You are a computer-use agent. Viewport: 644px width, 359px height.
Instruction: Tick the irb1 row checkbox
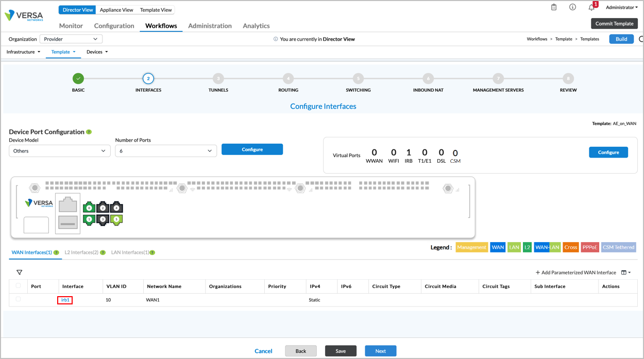coord(18,299)
